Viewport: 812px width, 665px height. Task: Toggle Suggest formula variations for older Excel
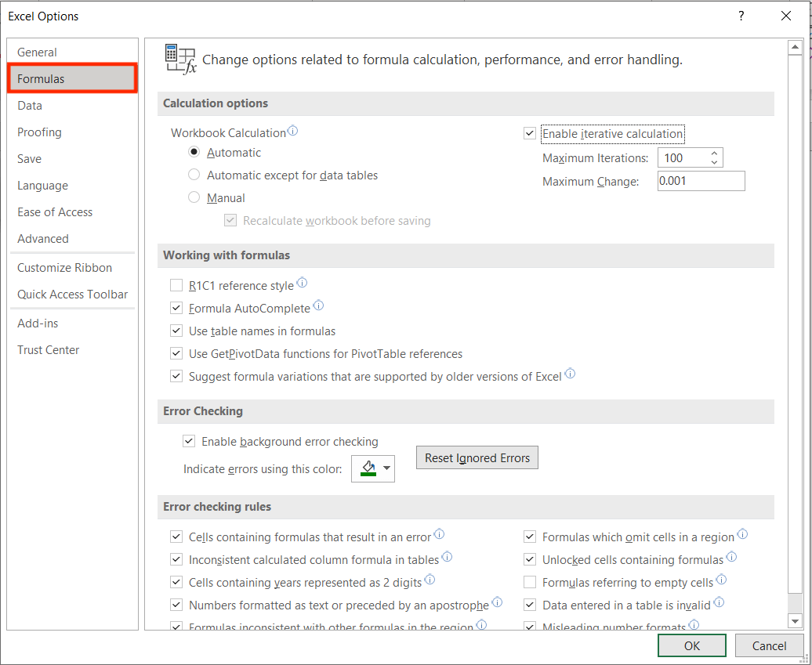(x=176, y=376)
